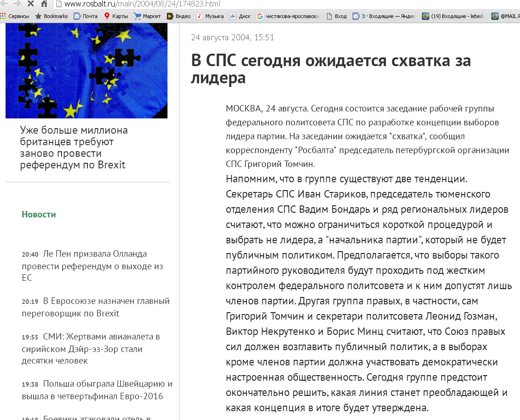Viewport: 520px width, 420px height.
Task: Click the phrase "начальника партии" in the article
Action: coord(374,240)
